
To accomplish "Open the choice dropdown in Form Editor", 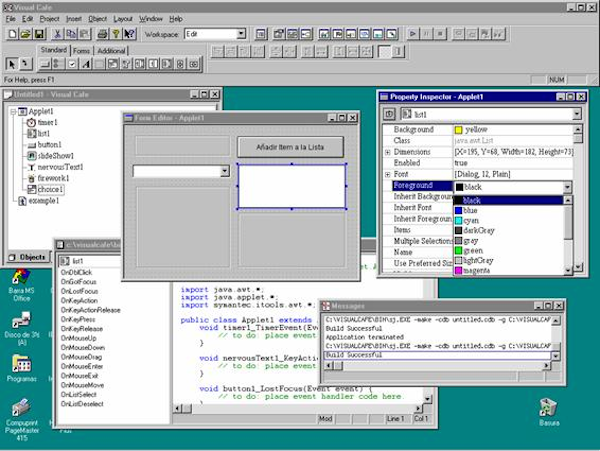I will coord(225,171).
